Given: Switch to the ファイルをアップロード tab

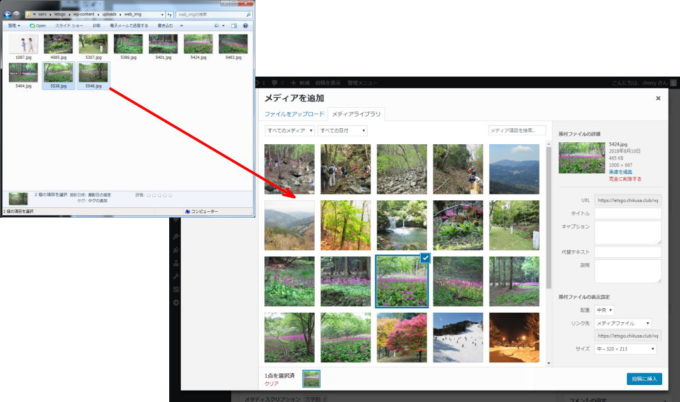Looking at the screenshot, I should coord(294,115).
